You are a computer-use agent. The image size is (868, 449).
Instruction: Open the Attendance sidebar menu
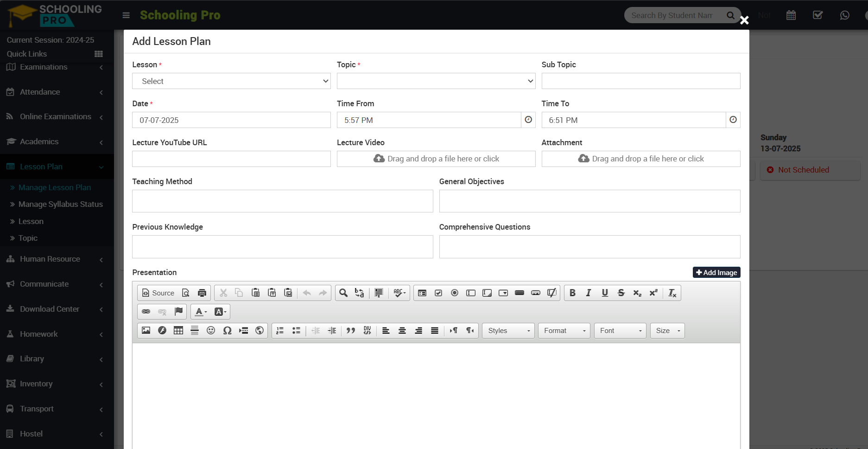[x=57, y=92]
